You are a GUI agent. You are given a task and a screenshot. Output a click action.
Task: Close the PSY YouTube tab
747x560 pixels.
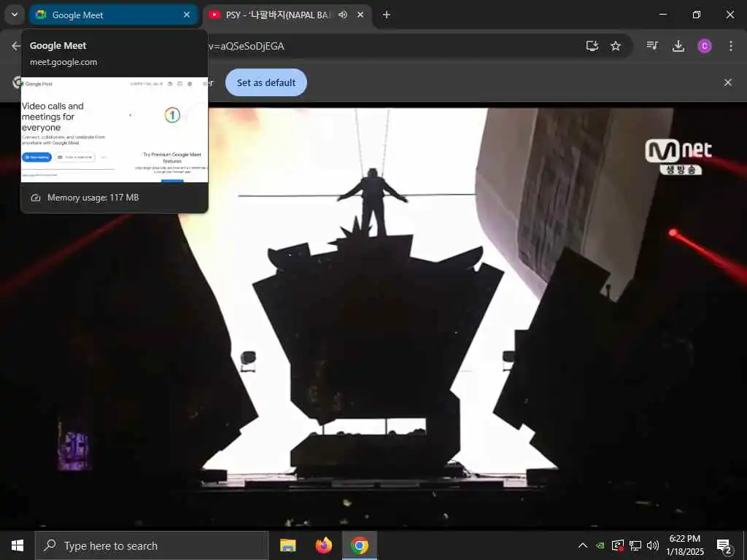click(360, 15)
